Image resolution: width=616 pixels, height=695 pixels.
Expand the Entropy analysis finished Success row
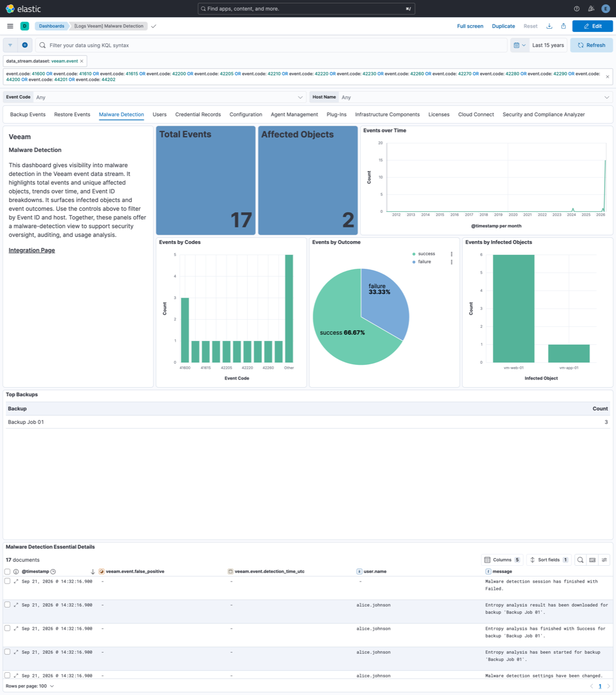[16, 629]
